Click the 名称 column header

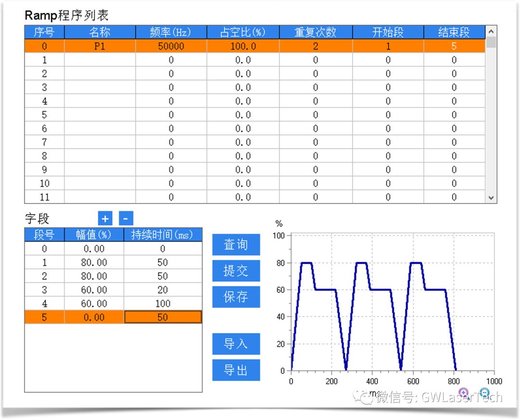100,32
